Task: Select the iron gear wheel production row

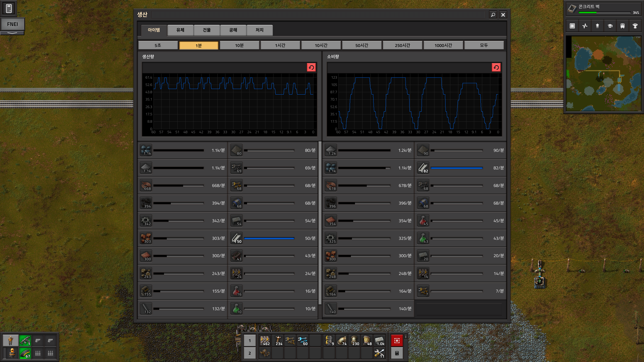Action: point(182,221)
